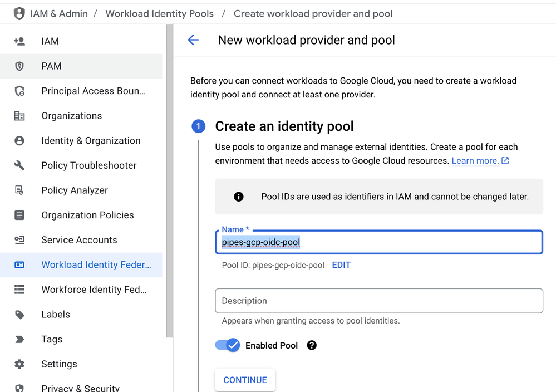The image size is (556, 392).
Task: Select Workload Identity Federation item
Action: [81, 265]
